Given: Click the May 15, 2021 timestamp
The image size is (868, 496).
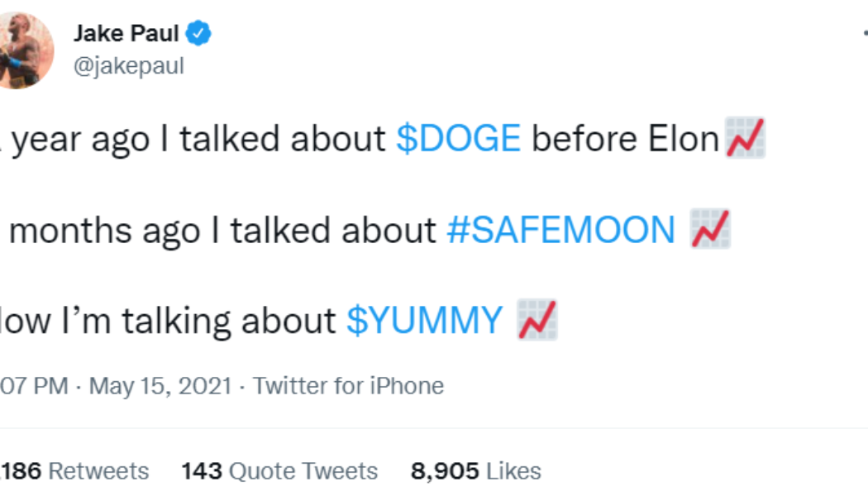Looking at the screenshot, I should 160,386.
